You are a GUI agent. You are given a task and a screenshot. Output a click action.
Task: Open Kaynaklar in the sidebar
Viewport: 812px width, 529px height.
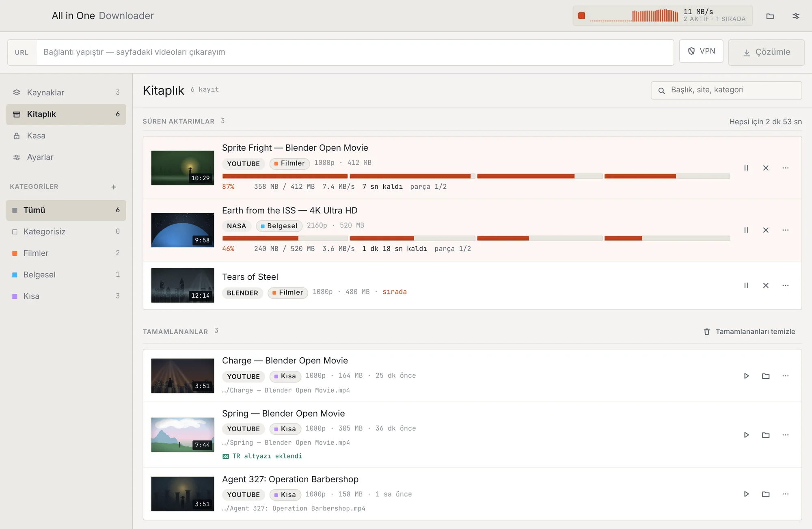(x=66, y=93)
